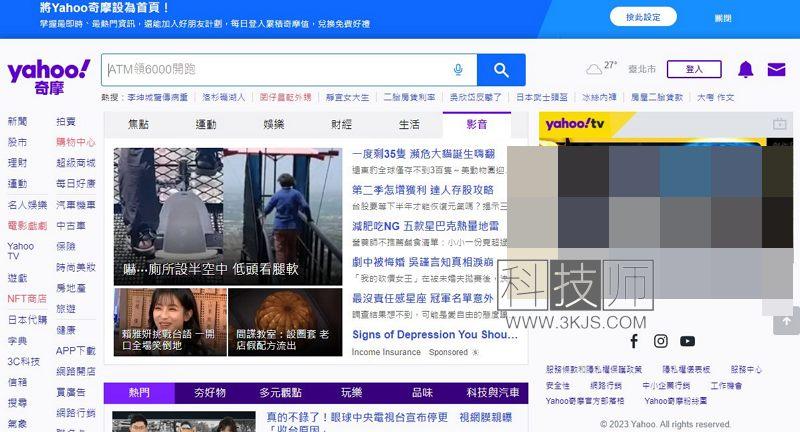
Task: Open 3C科技 sidebar link
Action: (23, 361)
